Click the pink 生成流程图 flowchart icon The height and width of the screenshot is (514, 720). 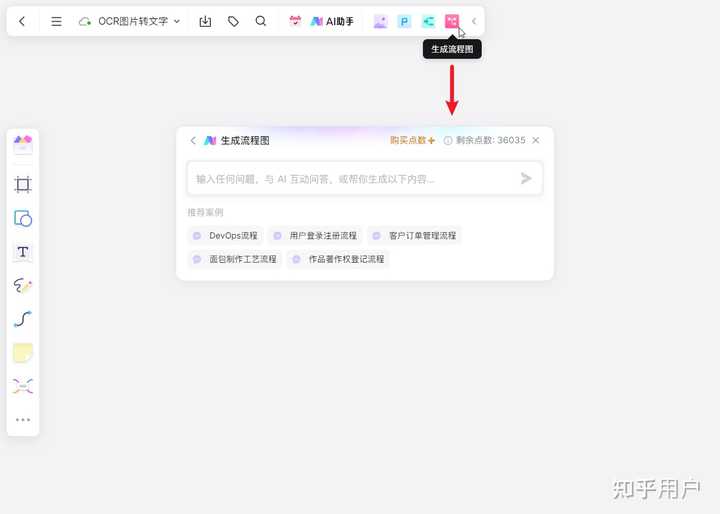point(452,21)
